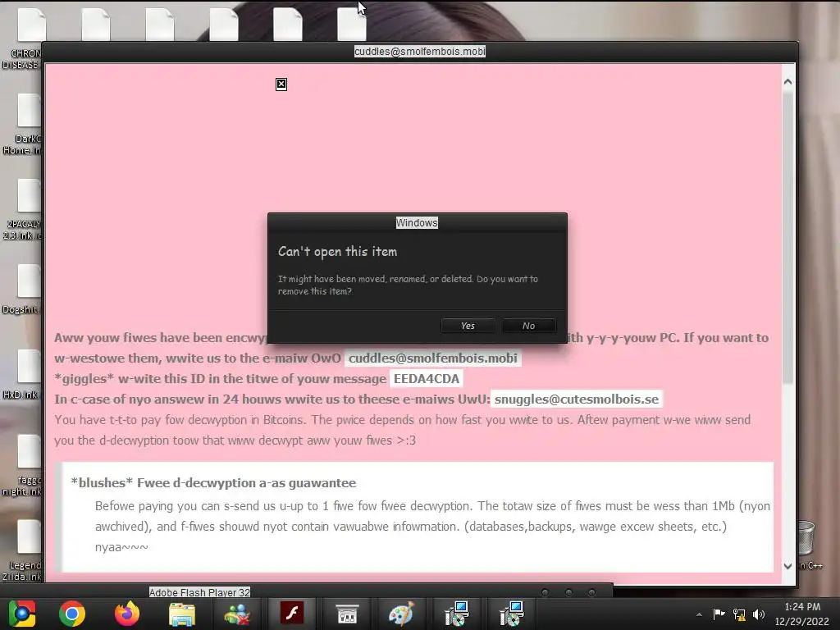The image size is (840, 630).
Task: Open Google Chrome from the taskbar
Action: [72, 614]
